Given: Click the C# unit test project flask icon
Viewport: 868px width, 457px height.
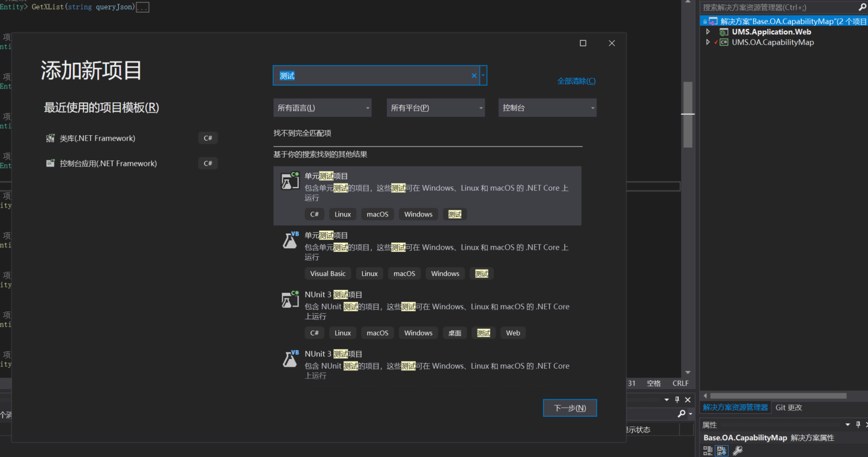Looking at the screenshot, I should [x=291, y=181].
